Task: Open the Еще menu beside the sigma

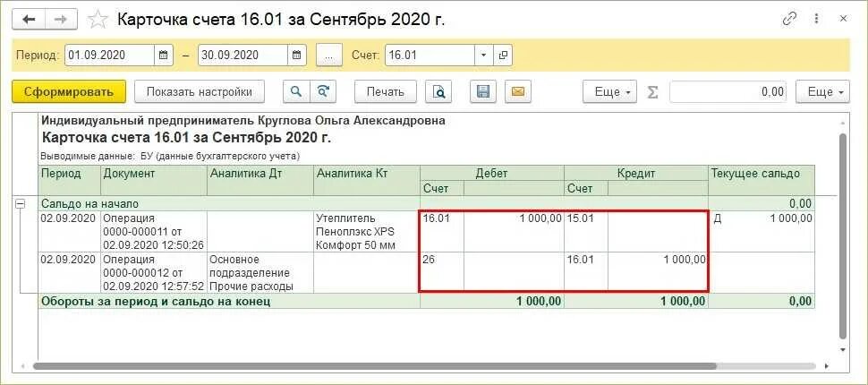Action: point(610,92)
